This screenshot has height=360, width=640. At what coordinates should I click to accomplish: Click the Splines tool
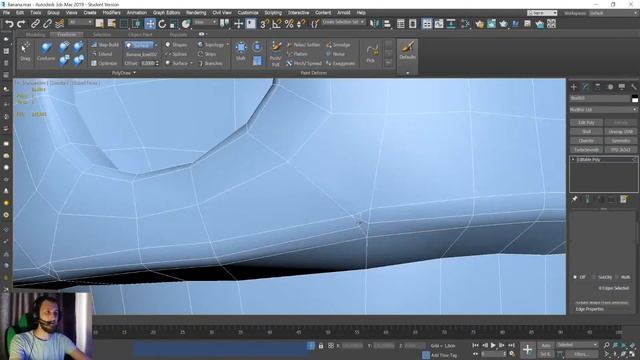point(176,54)
